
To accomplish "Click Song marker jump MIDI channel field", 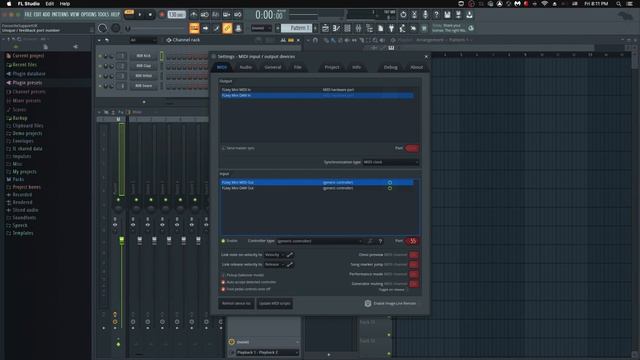I will [413, 264].
